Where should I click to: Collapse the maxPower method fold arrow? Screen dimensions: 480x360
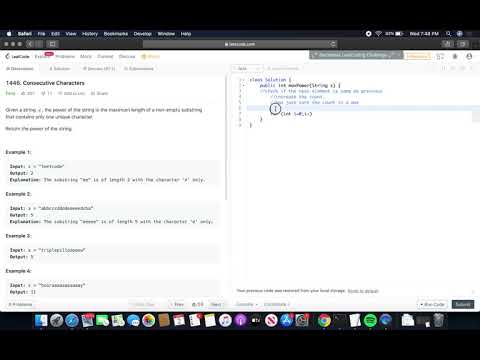coord(244,86)
